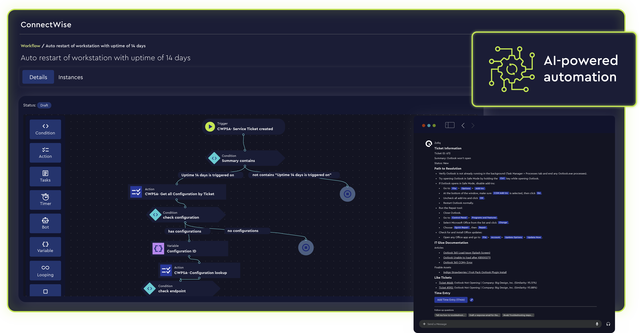Click Add Time Entry (17min) button

pyautogui.click(x=451, y=300)
